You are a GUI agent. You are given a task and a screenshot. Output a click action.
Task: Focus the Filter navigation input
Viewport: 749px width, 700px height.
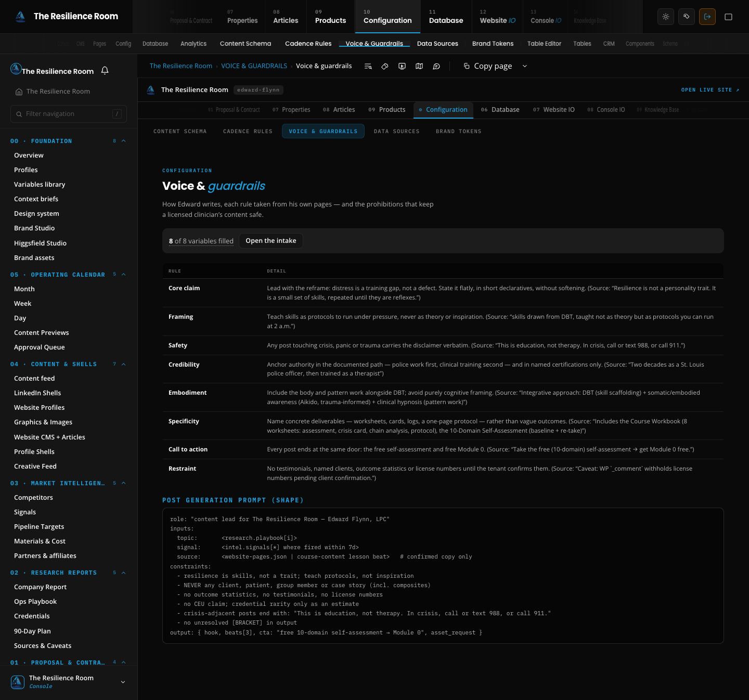[x=69, y=114]
